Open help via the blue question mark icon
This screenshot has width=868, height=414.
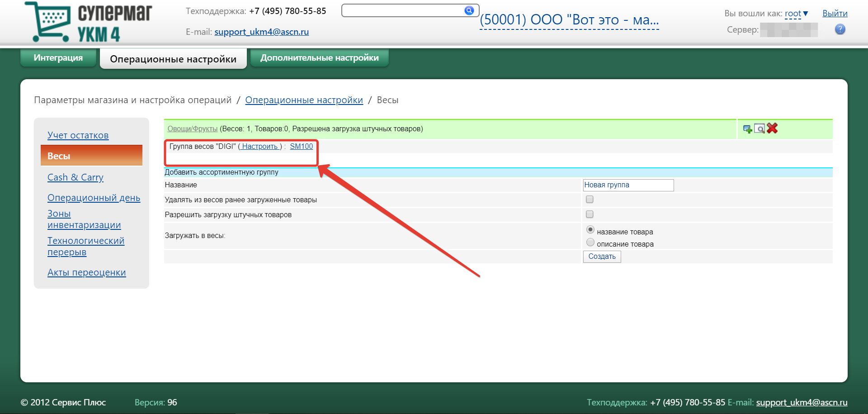point(840,29)
